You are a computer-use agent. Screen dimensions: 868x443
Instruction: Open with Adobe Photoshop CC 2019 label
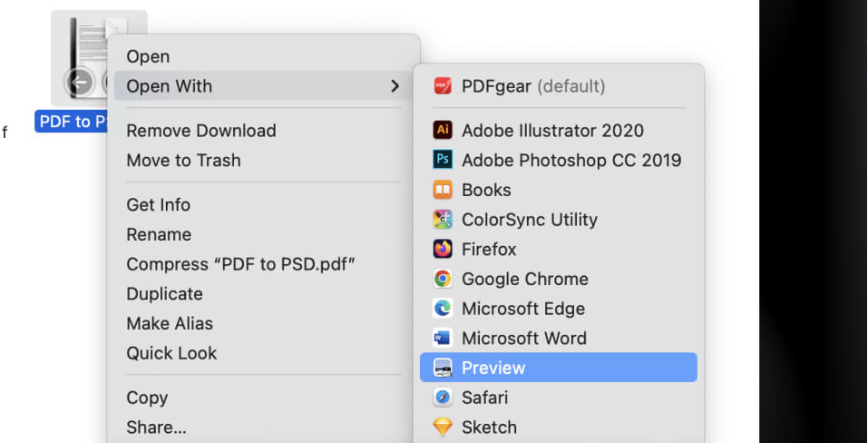point(571,160)
